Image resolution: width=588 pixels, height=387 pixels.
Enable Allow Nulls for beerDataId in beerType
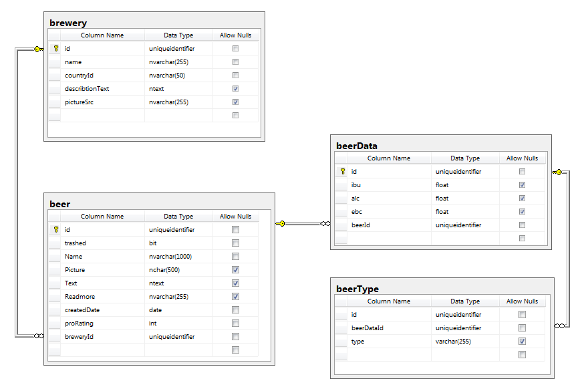(522, 328)
